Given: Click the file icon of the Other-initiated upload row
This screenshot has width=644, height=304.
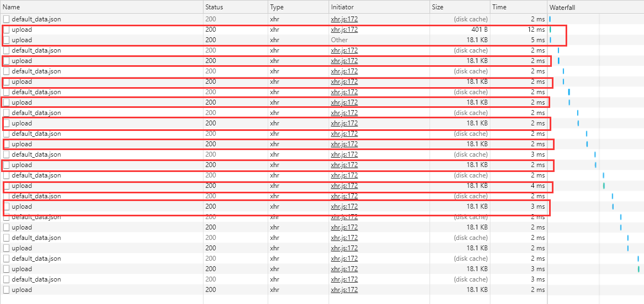Looking at the screenshot, I should point(6,40).
